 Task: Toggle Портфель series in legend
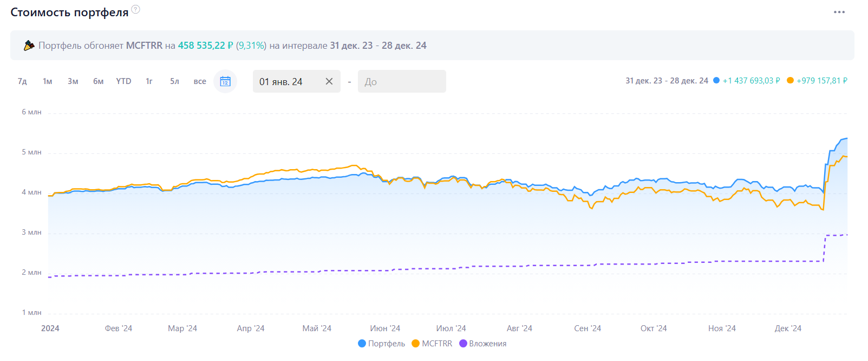click(382, 344)
